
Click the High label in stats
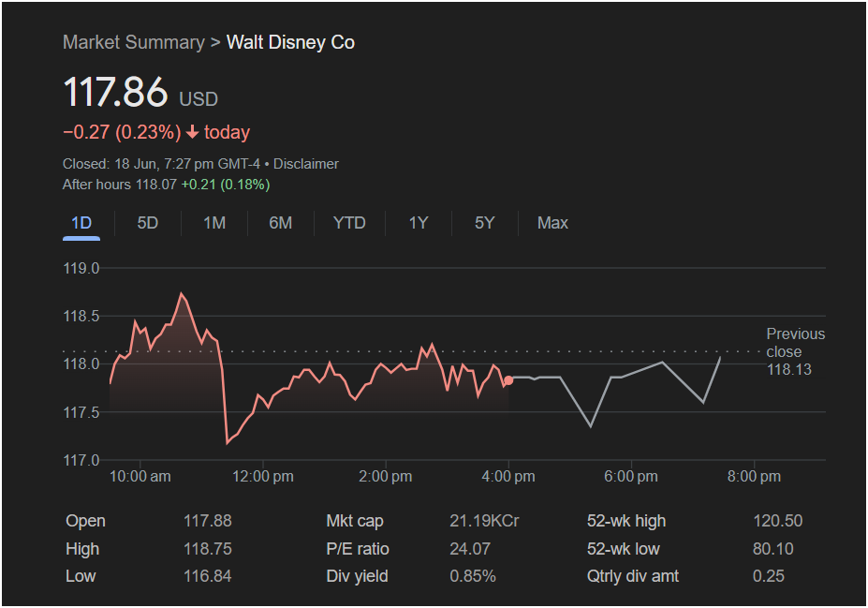coord(82,549)
